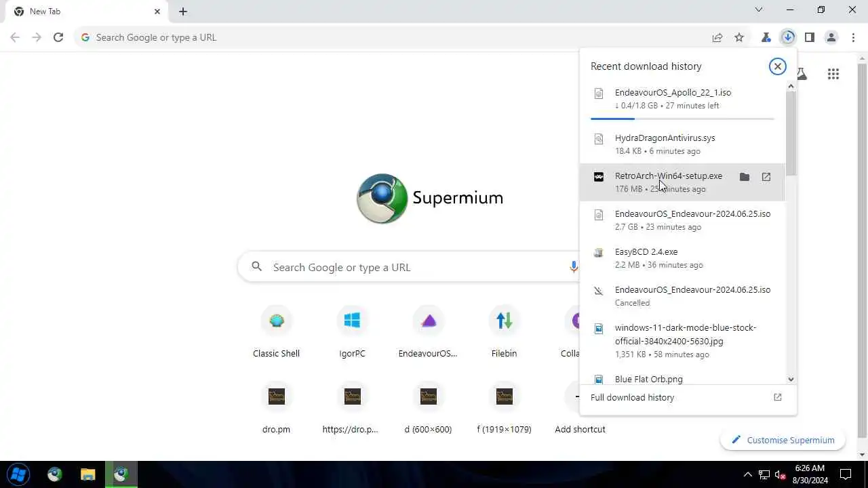Click the windows-11 wallpaper jpg icon
The image size is (868, 488).
598,329
